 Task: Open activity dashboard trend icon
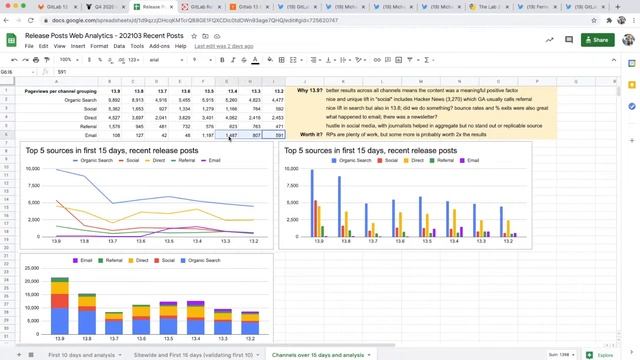pyautogui.click(x=549, y=40)
